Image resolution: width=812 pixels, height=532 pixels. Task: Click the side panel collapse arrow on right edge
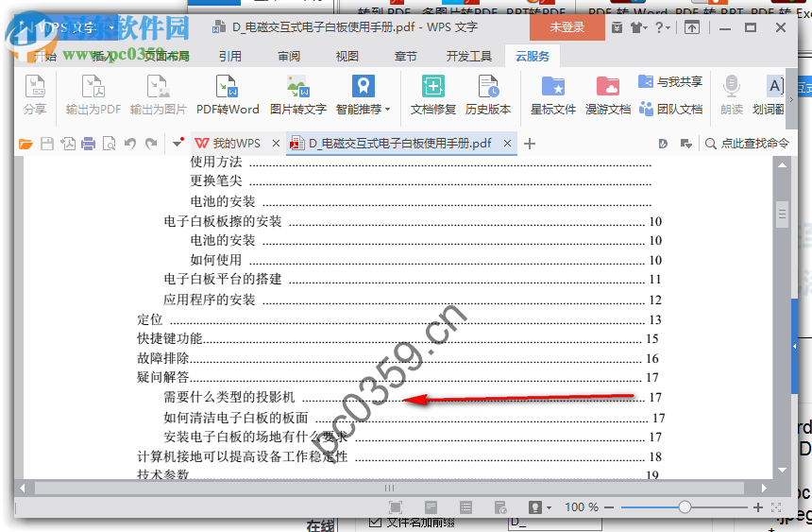click(x=794, y=346)
